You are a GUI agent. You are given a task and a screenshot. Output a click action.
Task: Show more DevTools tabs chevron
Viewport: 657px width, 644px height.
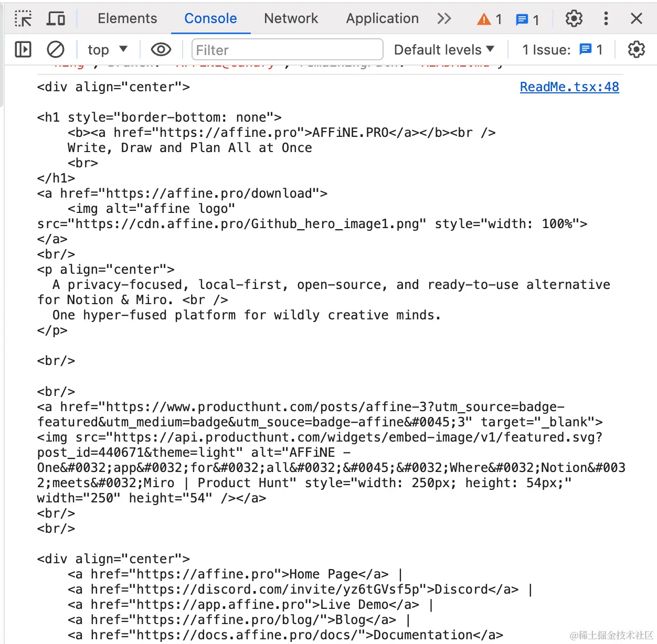click(x=444, y=18)
